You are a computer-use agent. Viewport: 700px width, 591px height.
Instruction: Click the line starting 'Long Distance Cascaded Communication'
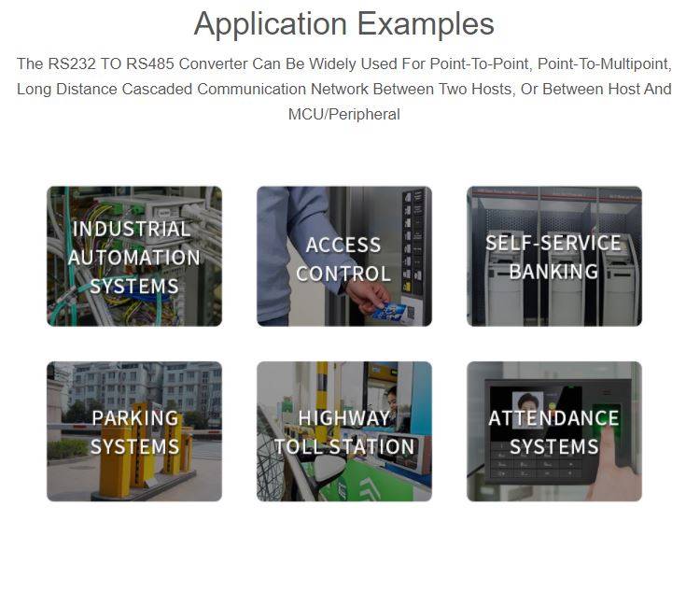(344, 89)
